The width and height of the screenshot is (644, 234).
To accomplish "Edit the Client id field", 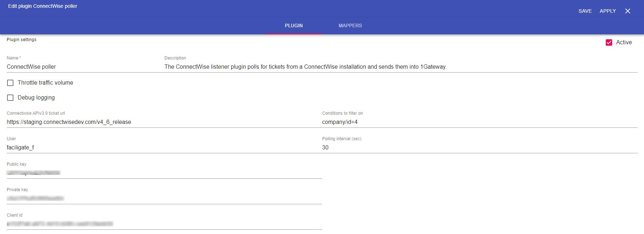I will click(163, 224).
